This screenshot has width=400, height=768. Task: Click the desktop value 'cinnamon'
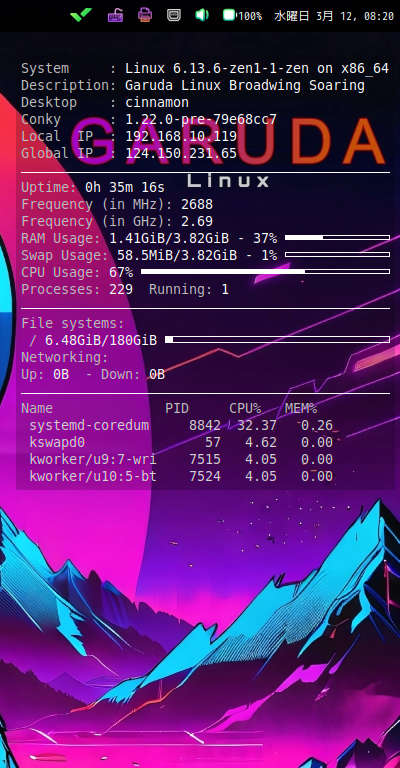tap(157, 102)
